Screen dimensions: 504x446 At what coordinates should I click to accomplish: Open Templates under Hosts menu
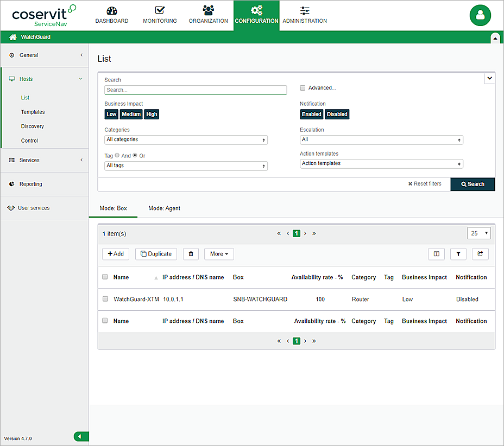tap(33, 112)
